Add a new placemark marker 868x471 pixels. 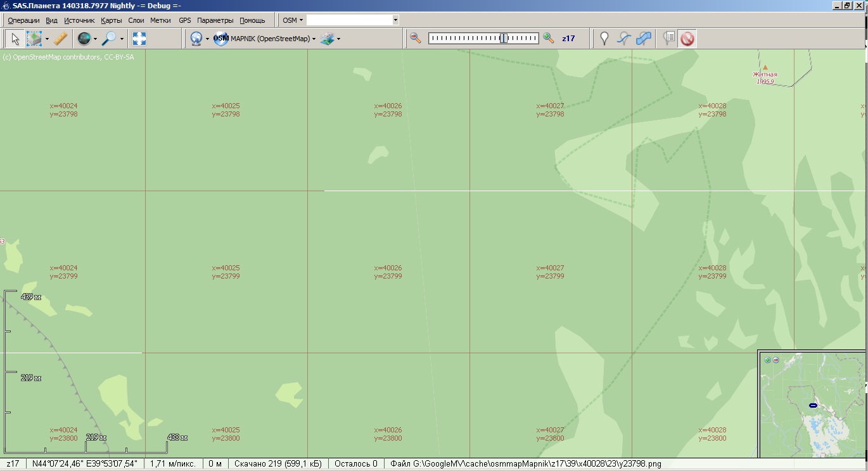(604, 39)
